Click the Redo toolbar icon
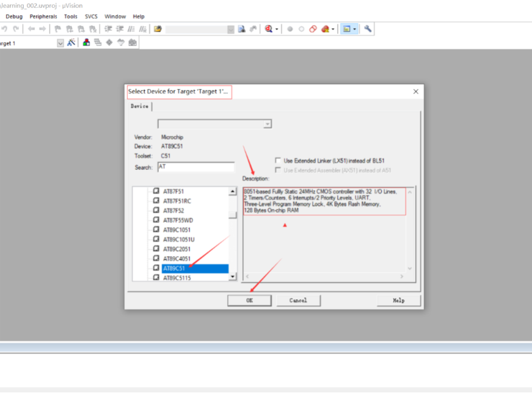The height and width of the screenshot is (393, 532). click(16, 29)
